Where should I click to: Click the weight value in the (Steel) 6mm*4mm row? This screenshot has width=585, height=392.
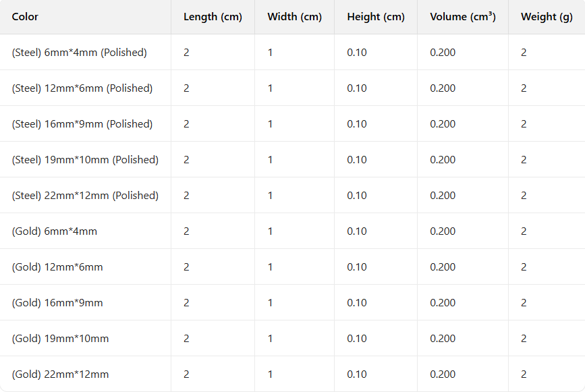pos(524,53)
